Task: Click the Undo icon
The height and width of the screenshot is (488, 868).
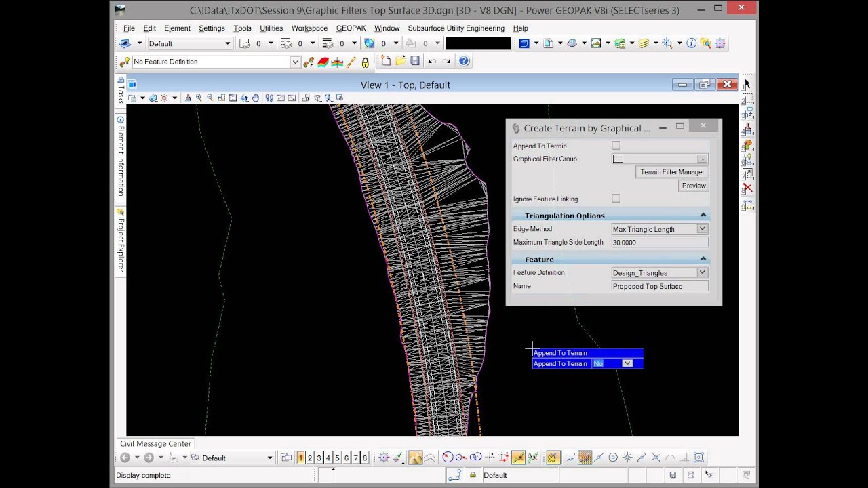Action: click(431, 61)
